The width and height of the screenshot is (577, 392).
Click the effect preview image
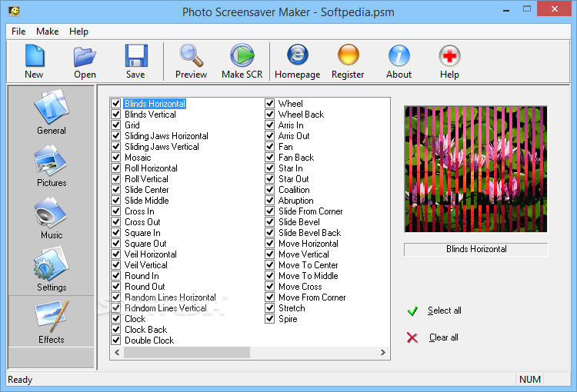click(475, 169)
